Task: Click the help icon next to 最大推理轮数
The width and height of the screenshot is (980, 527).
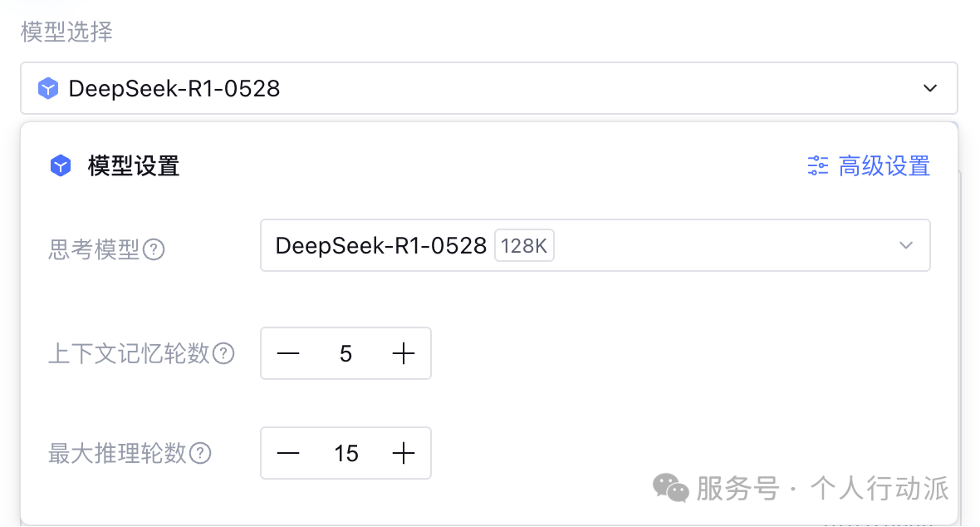Action: coord(200,454)
